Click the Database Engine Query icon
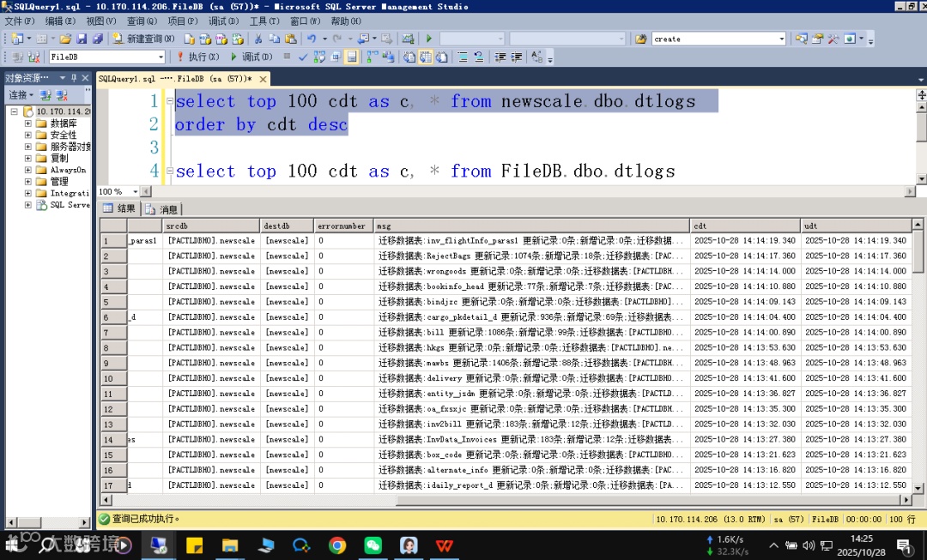 point(189,39)
